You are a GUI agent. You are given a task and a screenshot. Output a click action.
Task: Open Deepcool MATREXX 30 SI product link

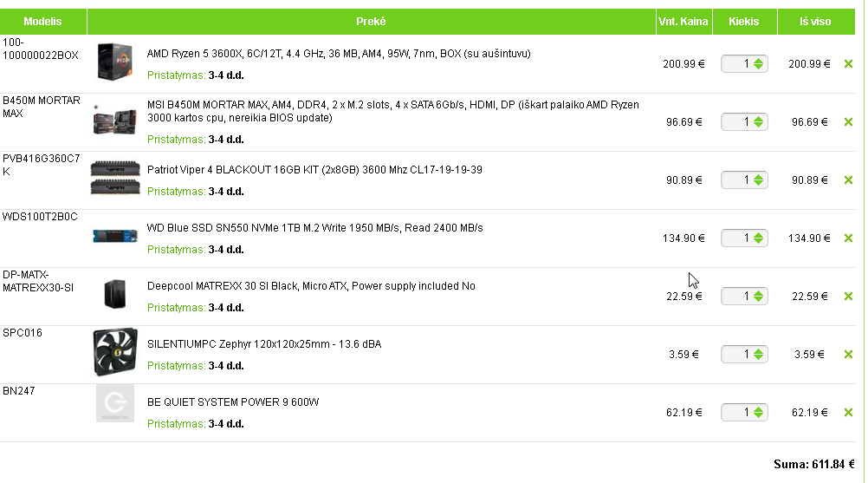click(x=311, y=286)
